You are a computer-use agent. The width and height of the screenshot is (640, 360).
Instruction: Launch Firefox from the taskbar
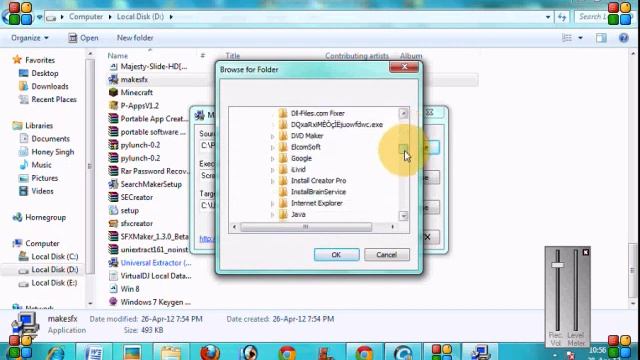(x=210, y=352)
